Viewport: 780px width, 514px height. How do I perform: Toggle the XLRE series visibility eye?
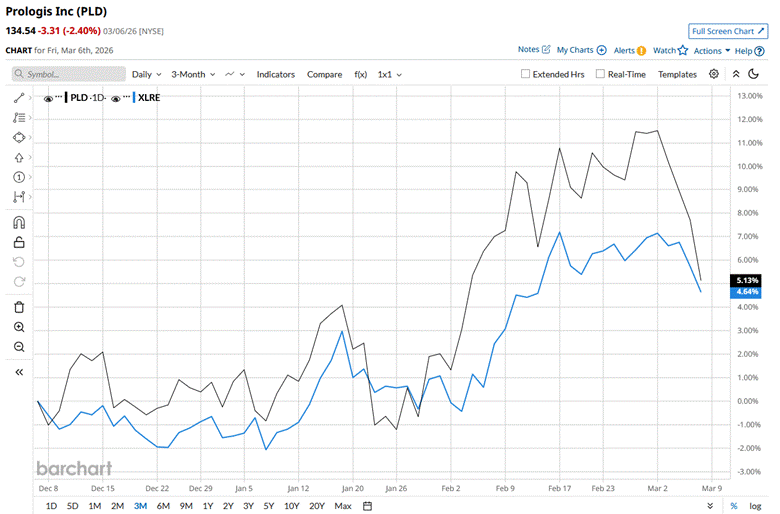coord(115,99)
